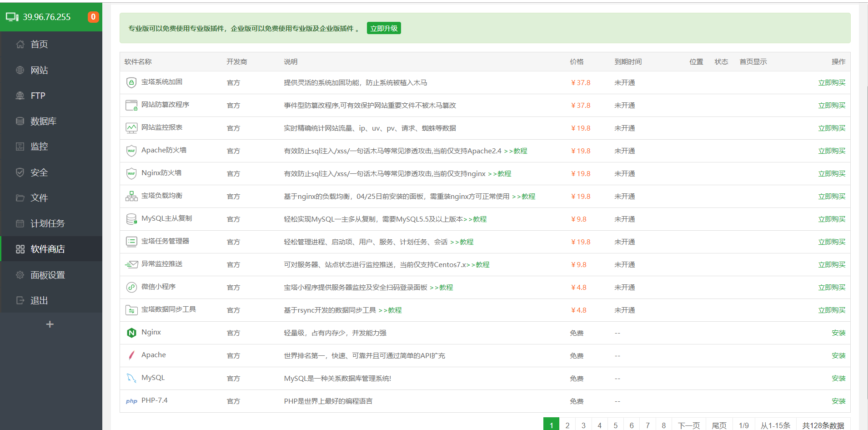Click the plus icon below 退出
Image resolution: width=868 pixels, height=430 pixels.
(50, 324)
